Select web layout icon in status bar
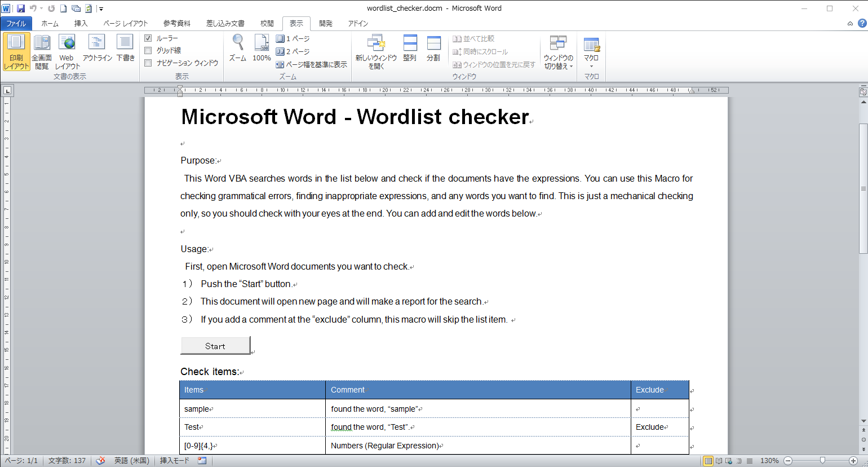This screenshot has width=868, height=467. (729, 461)
